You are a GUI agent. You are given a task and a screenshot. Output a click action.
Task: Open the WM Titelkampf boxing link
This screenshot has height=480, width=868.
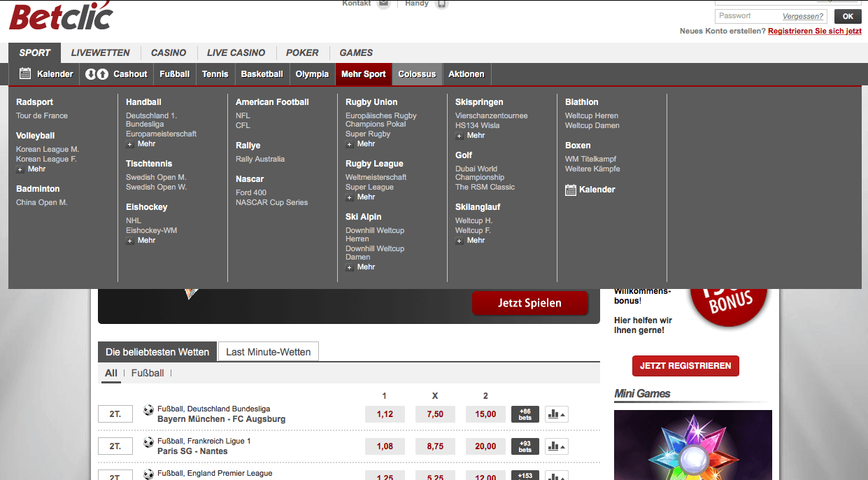591,160
